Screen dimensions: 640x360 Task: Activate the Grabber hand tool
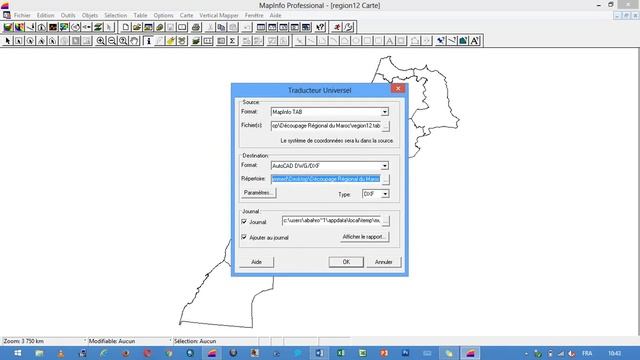coord(134,41)
